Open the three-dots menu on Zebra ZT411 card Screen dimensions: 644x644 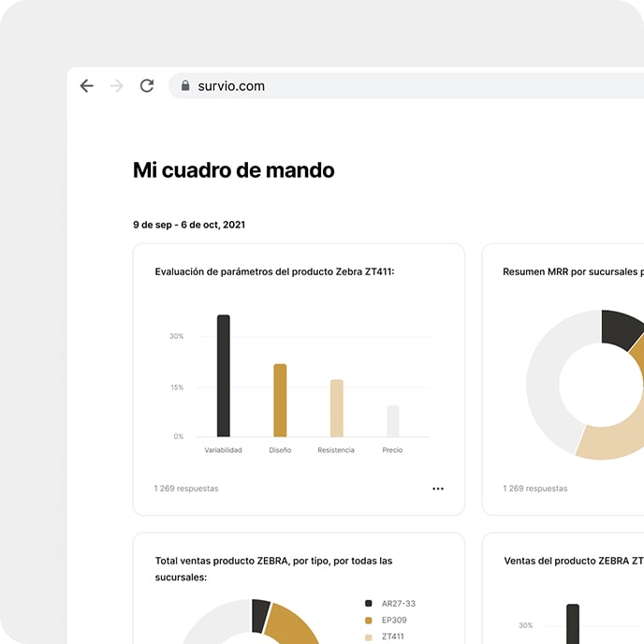point(438,489)
